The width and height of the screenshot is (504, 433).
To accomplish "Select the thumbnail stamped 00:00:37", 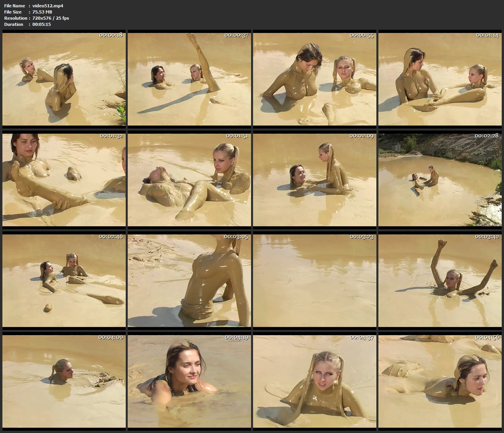I will 189,79.
